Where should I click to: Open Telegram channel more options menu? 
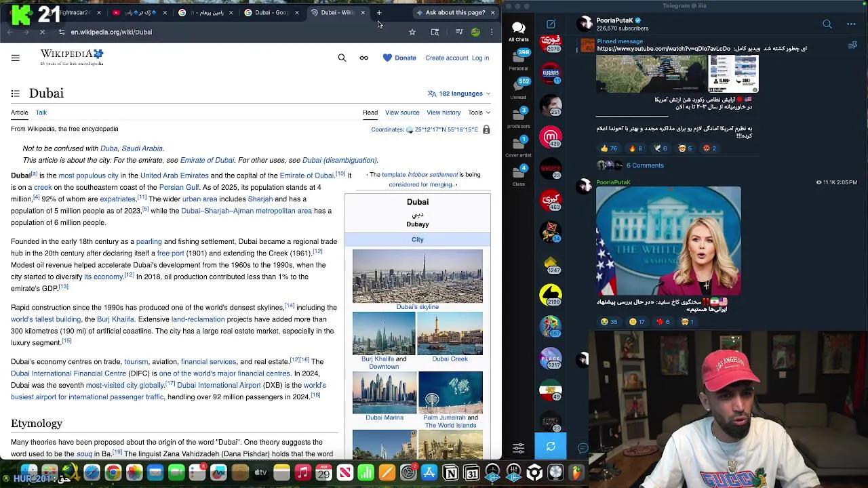coord(851,24)
